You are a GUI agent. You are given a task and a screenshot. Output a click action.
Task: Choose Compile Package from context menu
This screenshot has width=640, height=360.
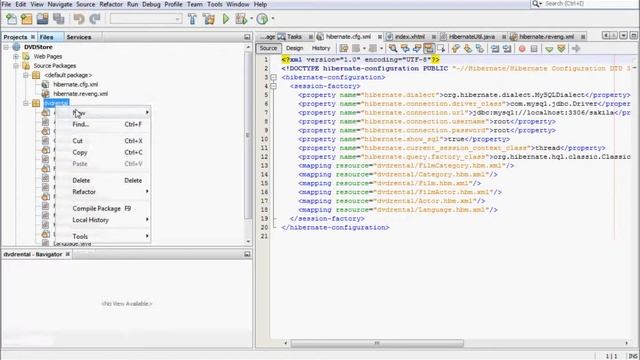pyautogui.click(x=103, y=209)
